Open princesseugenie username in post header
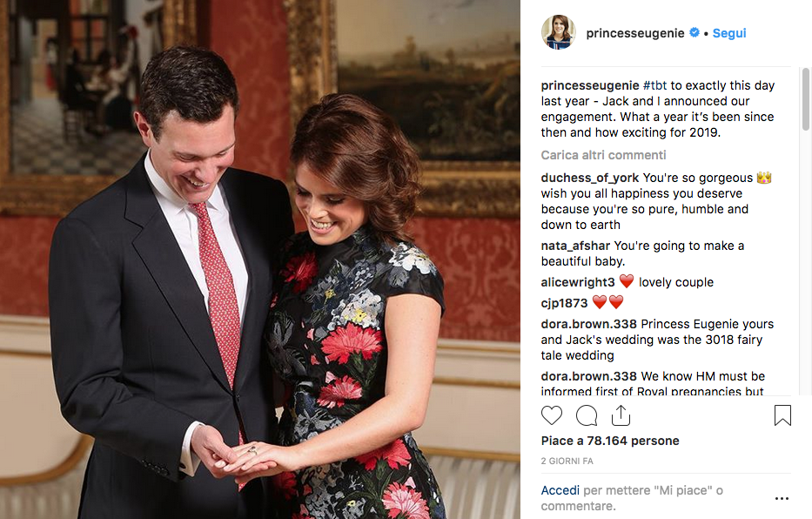This screenshot has height=519, width=812. point(635,33)
